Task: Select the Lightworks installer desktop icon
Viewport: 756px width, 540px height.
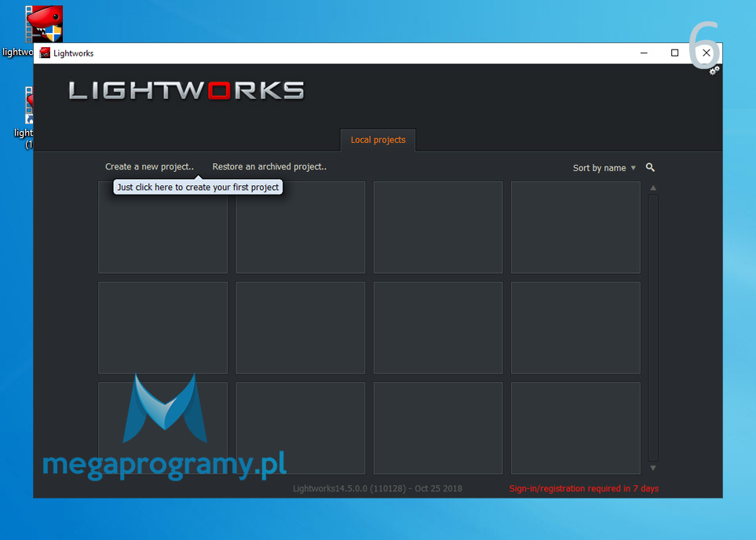Action: [45, 24]
